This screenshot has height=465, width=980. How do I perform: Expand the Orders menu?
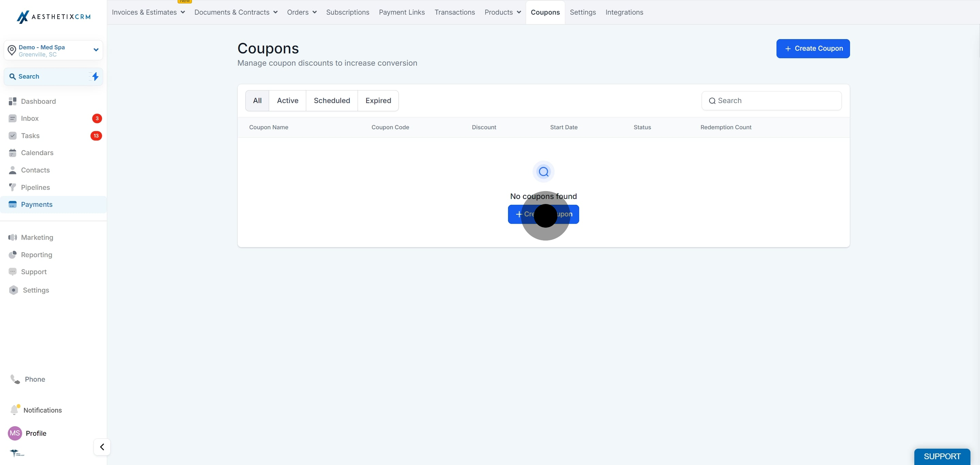[x=302, y=12]
